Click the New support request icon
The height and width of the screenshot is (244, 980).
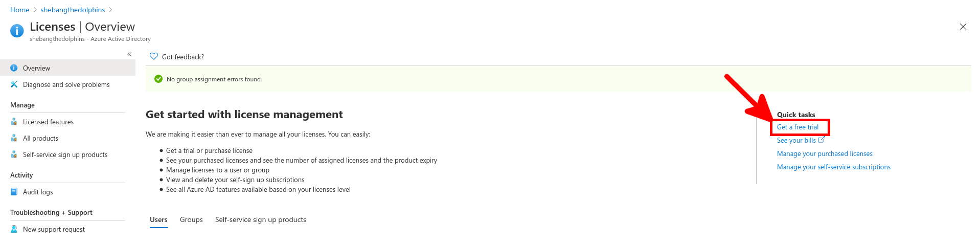[x=14, y=229]
